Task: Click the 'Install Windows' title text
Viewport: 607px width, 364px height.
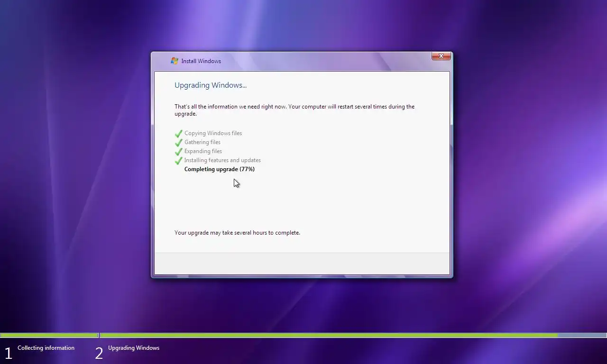Action: tap(201, 61)
